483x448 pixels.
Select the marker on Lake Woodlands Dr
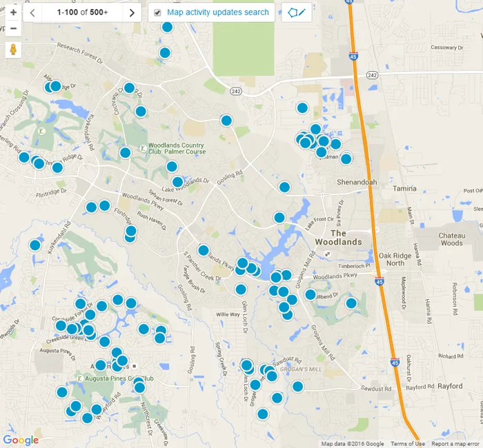(177, 182)
